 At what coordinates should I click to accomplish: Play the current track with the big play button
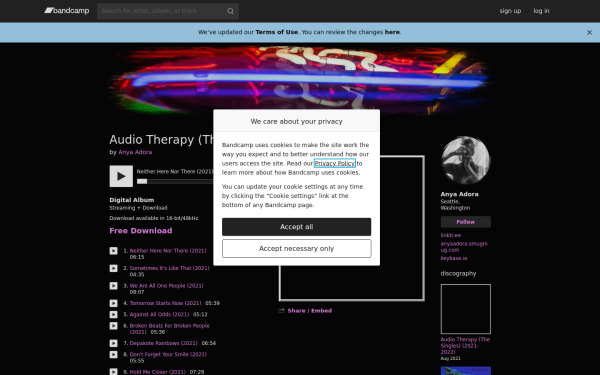click(x=121, y=176)
